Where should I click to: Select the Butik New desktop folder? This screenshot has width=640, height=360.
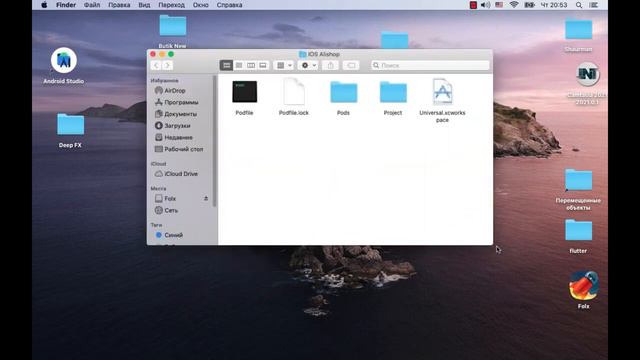point(173,25)
